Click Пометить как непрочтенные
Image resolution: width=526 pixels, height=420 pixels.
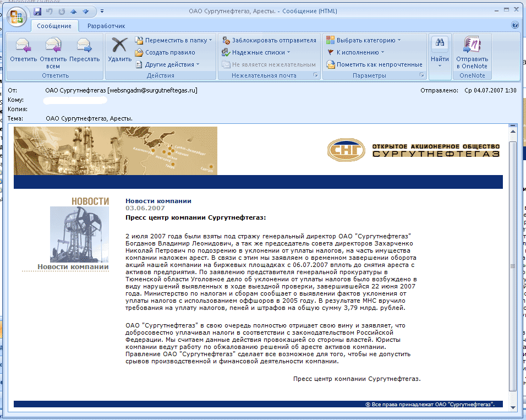coord(374,64)
